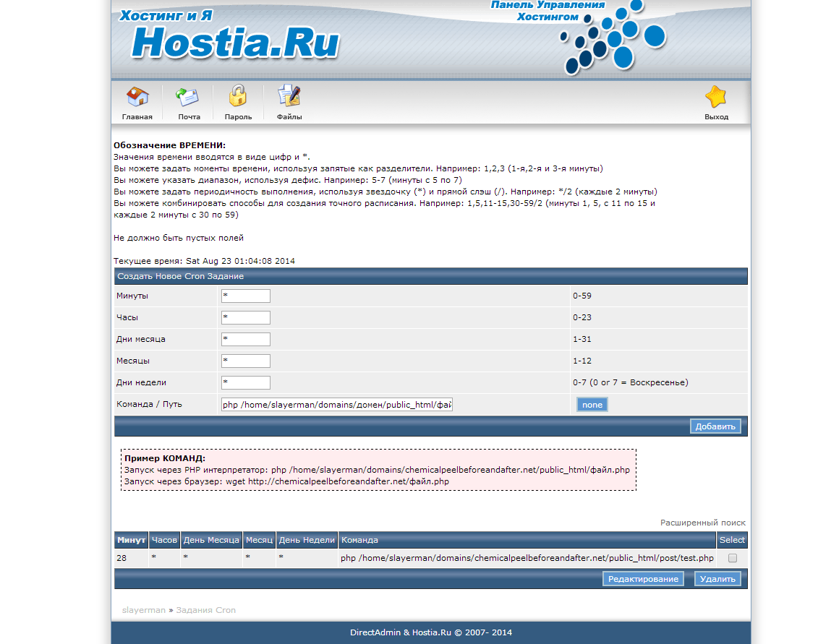The image size is (818, 644).
Task: Click the Текущее время timestamp text
Action: pos(204,261)
